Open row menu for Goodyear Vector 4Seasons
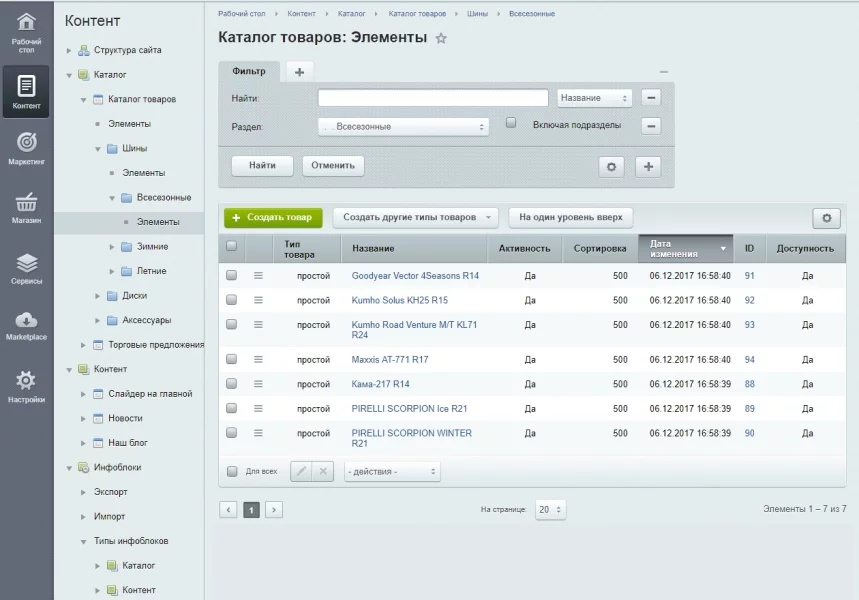The height and width of the screenshot is (600, 859). 258,275
